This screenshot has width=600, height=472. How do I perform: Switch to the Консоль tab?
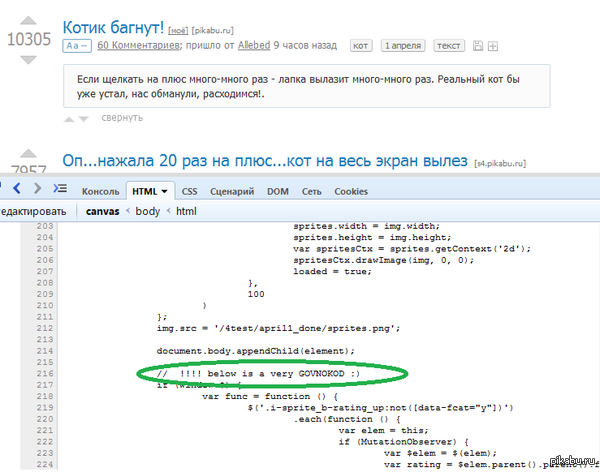tap(100, 190)
